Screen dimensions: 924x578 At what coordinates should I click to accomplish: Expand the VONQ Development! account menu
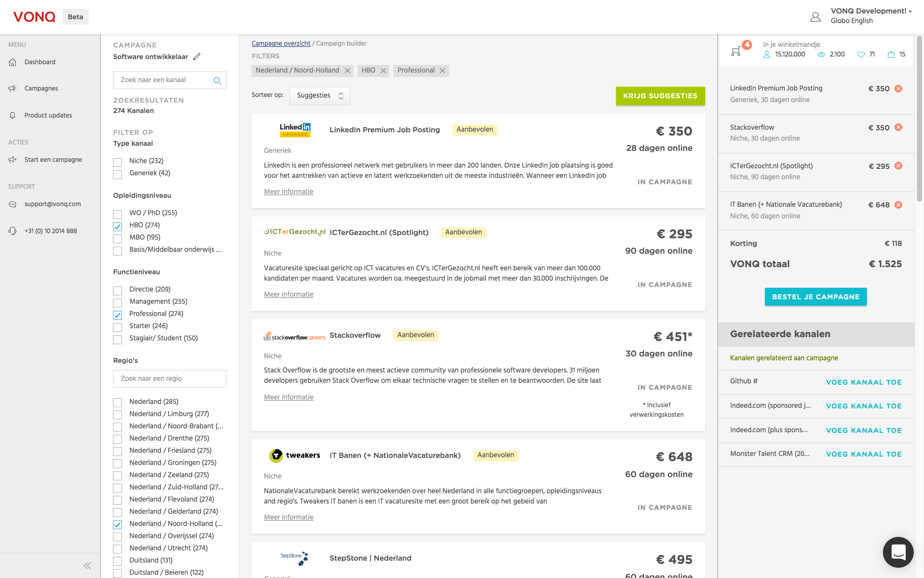[871, 11]
